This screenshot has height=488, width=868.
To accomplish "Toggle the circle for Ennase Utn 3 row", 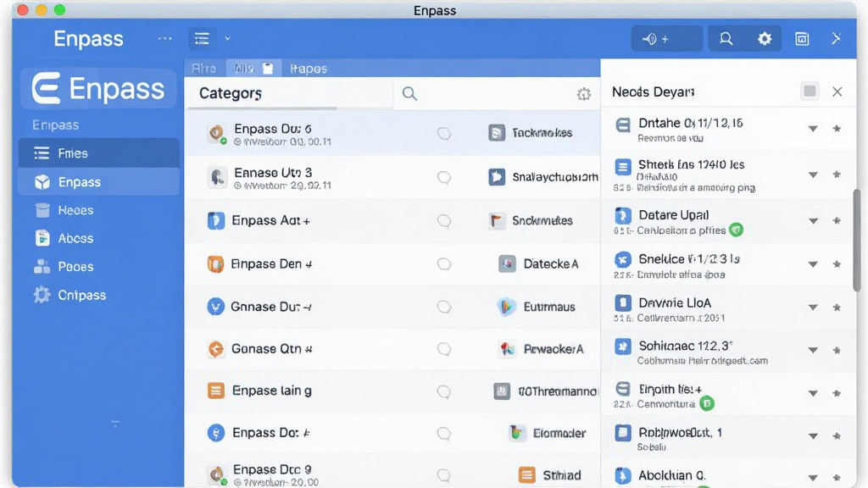I will pyautogui.click(x=444, y=178).
